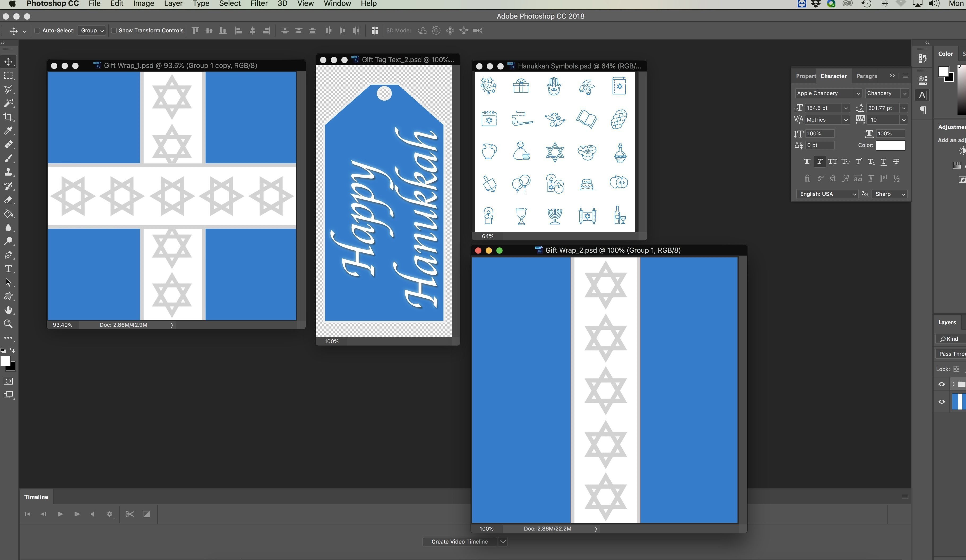
Task: Select the Dodge tool
Action: (8, 241)
